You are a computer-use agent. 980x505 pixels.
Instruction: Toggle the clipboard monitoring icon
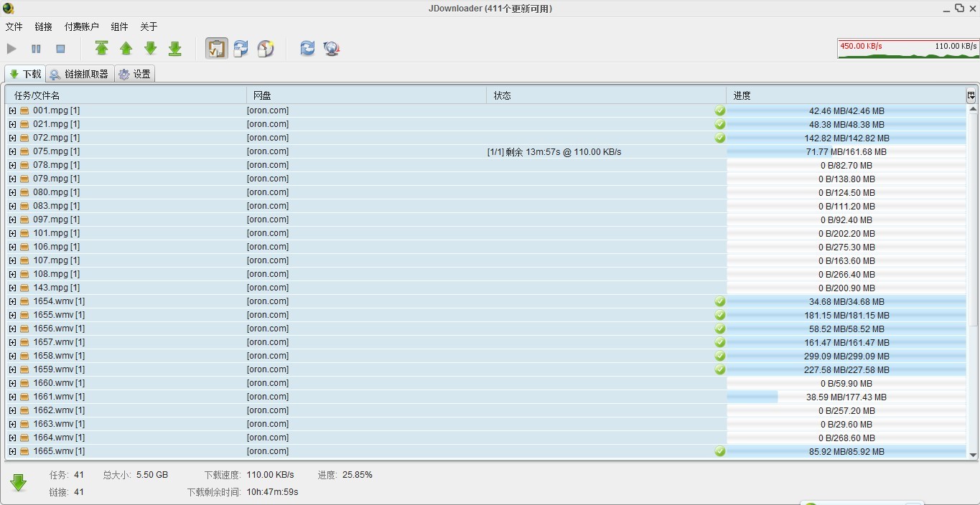tap(217, 49)
